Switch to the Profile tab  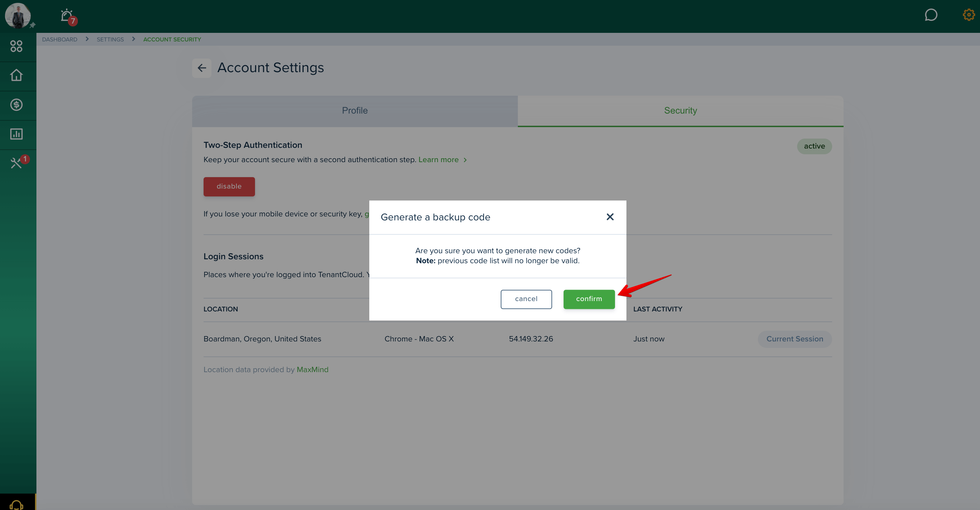(355, 111)
